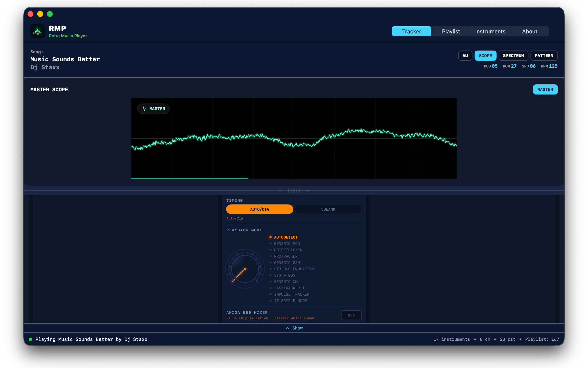588x368 pixels.
Task: Select FASTTRACKER II playback mode
Action: (288, 288)
